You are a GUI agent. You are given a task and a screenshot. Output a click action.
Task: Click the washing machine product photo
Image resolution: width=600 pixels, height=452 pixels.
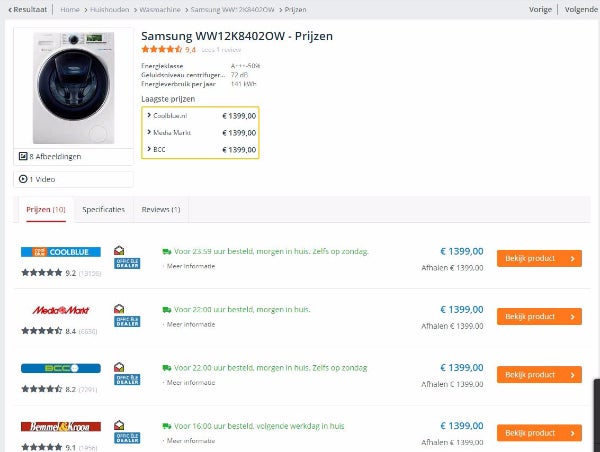73,88
